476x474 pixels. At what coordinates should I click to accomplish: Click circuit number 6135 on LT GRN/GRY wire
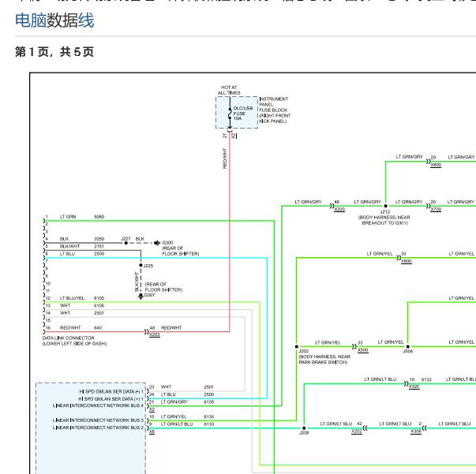pos(209,402)
